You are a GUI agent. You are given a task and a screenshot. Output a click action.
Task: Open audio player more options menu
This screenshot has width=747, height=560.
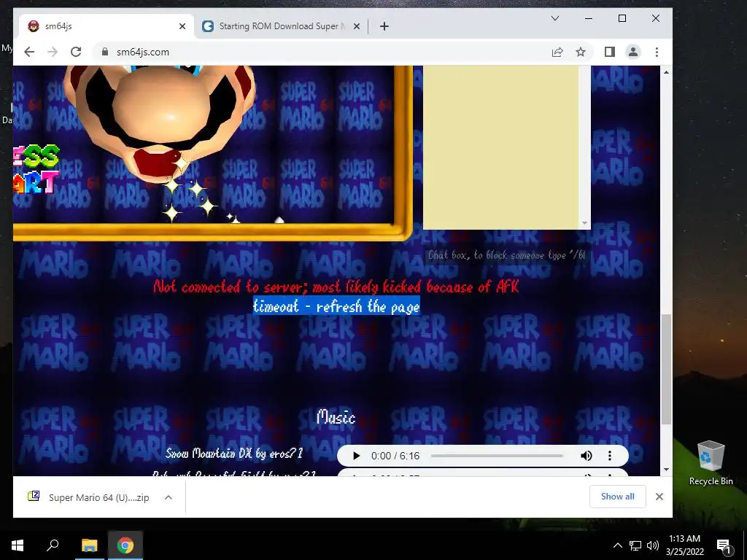point(609,456)
